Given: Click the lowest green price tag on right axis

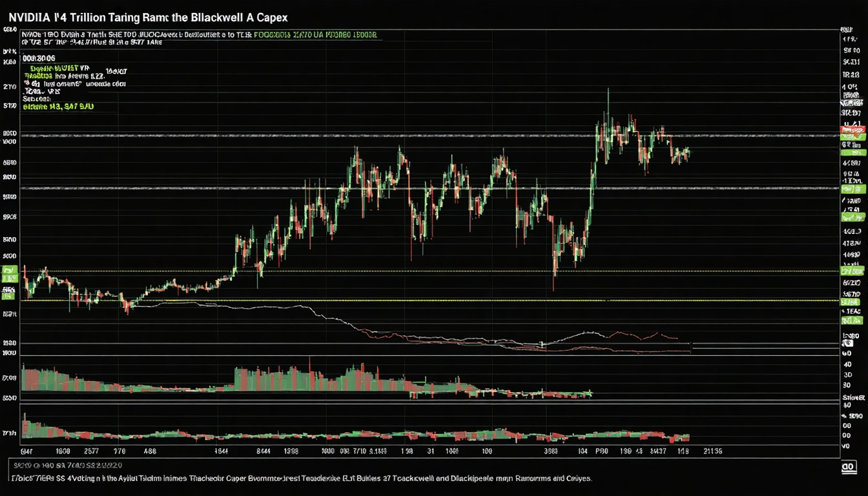Looking at the screenshot, I should [x=852, y=320].
